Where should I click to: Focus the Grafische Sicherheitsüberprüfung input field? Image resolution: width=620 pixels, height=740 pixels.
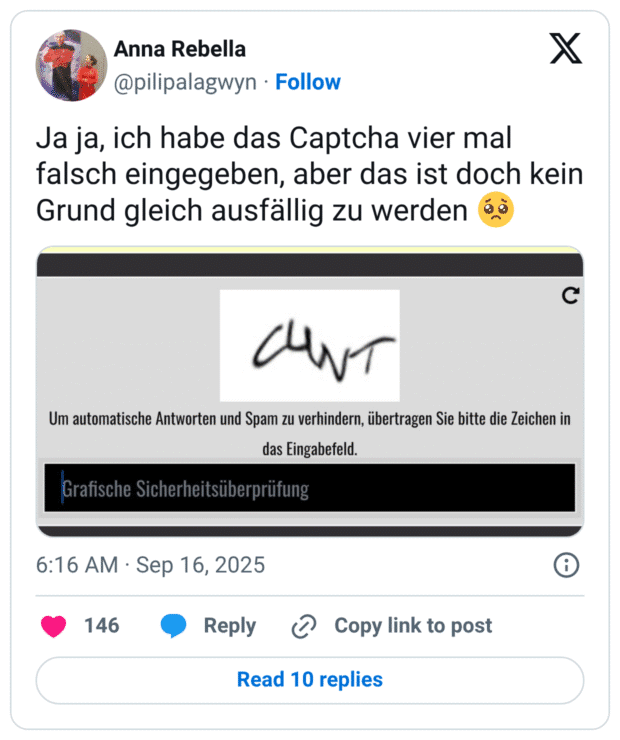tap(310, 489)
